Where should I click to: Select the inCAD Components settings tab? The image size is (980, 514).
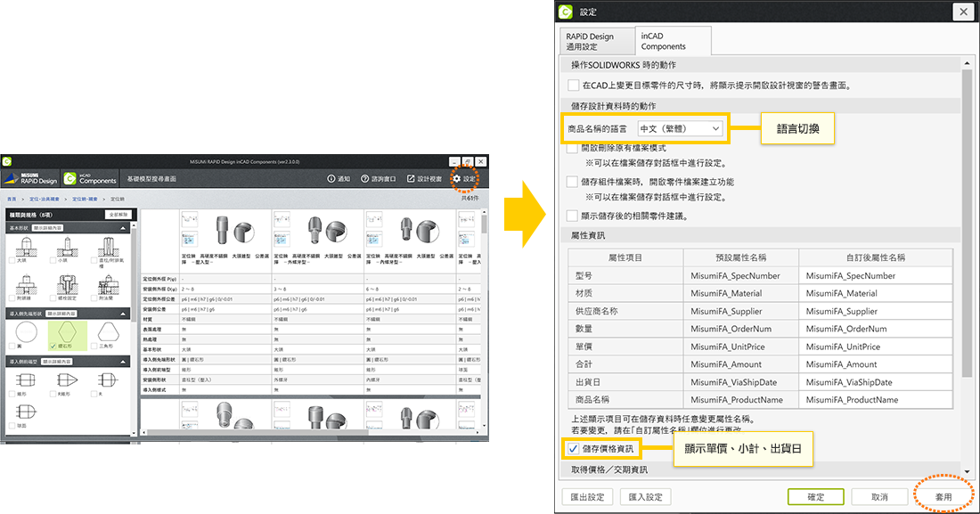674,42
